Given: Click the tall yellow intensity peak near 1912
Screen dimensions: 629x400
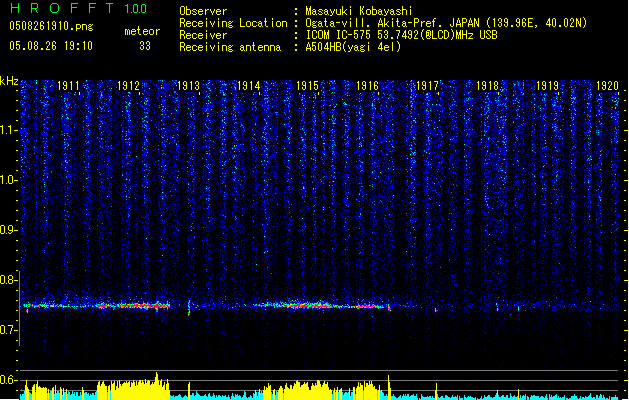Looking at the screenshot, I should (x=157, y=385).
